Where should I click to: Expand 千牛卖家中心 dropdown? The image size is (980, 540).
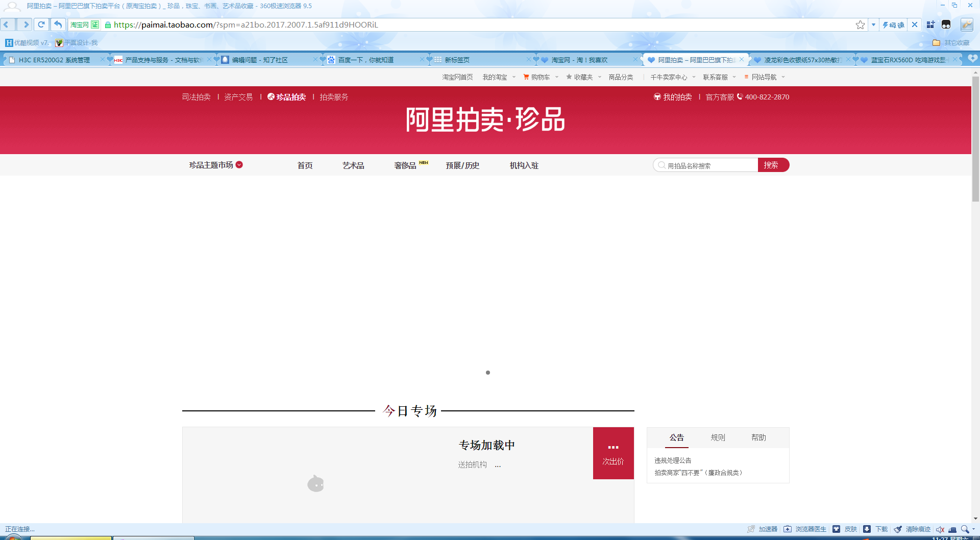[694, 77]
